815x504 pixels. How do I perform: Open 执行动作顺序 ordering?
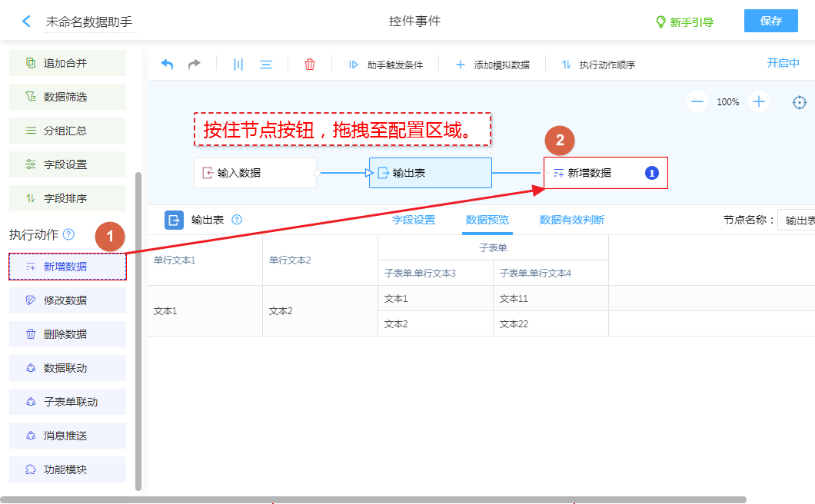tap(598, 65)
